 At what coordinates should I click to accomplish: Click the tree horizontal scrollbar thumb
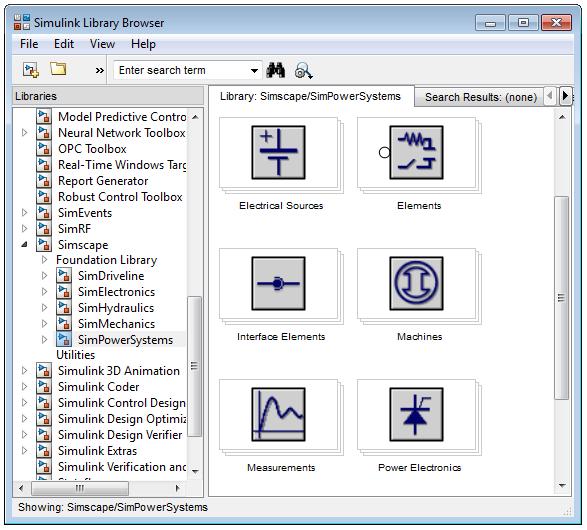tap(80, 488)
